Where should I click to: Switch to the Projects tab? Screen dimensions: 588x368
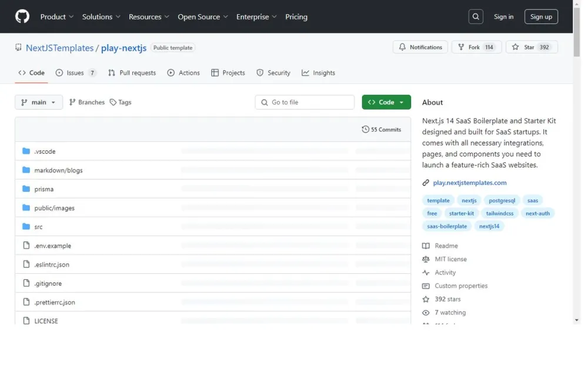[x=228, y=73]
